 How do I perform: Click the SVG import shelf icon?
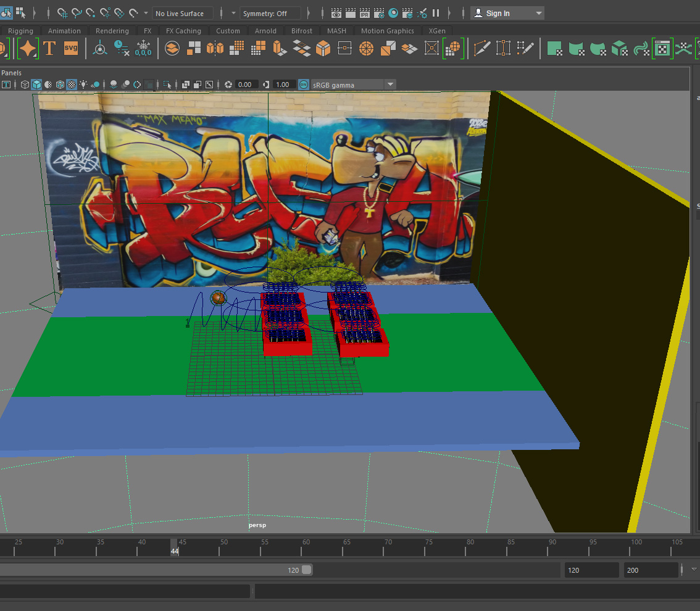click(71, 48)
